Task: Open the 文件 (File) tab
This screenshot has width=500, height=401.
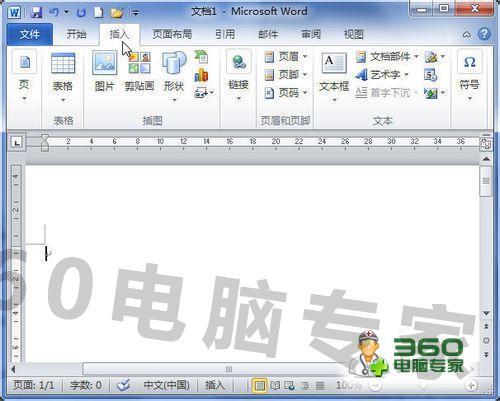Action: tap(29, 34)
